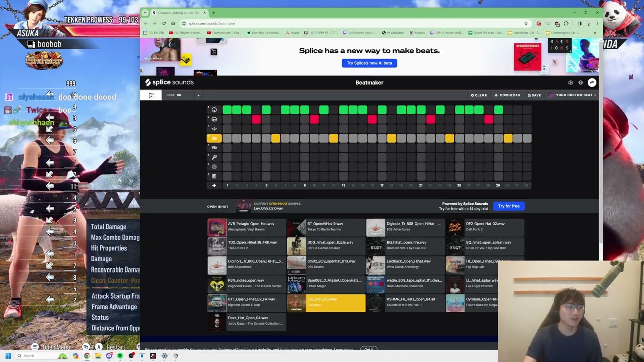Toggle kick step 1 off
Screen dimensions: 644x362
coord(227,110)
